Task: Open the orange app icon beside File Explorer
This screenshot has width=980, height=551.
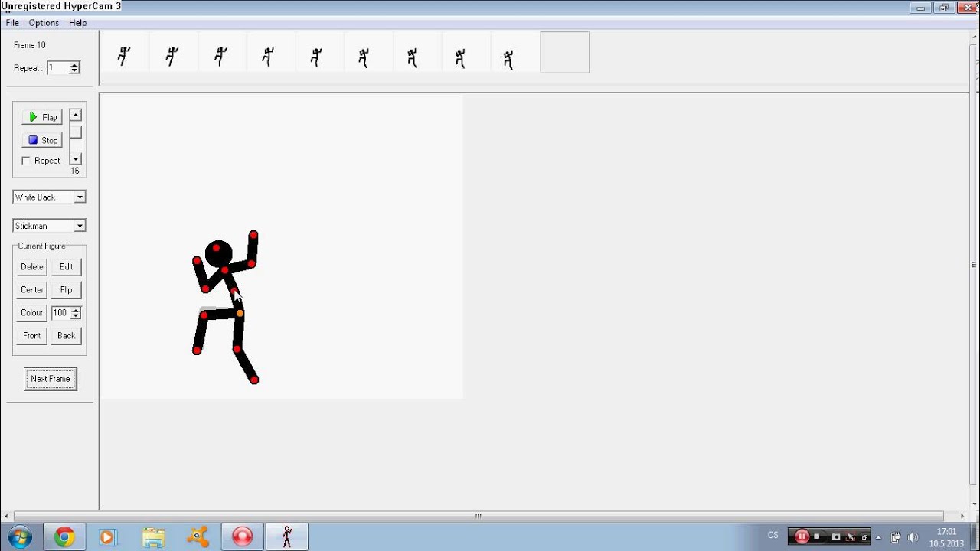Action: (x=198, y=537)
